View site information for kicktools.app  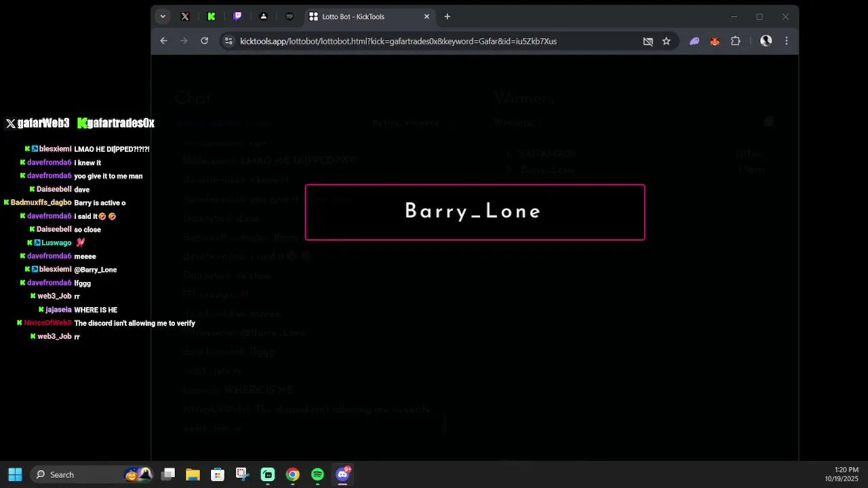click(229, 41)
